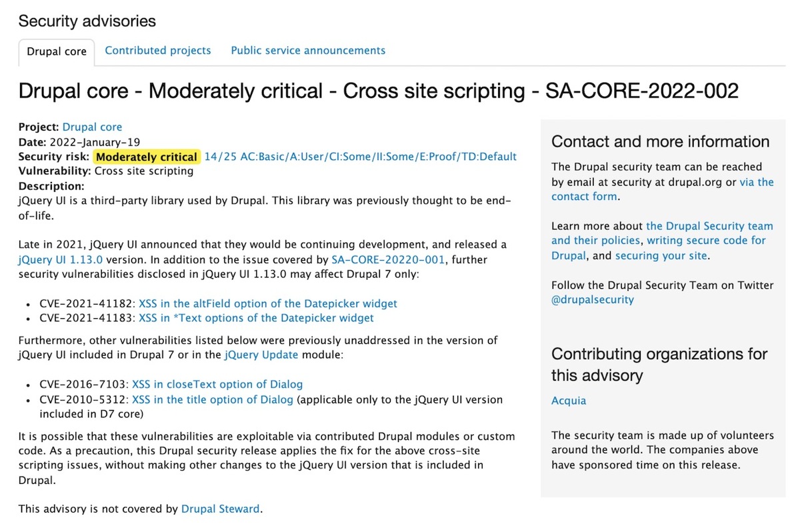Visit the @drupalsecurity Twitter link

click(x=593, y=299)
